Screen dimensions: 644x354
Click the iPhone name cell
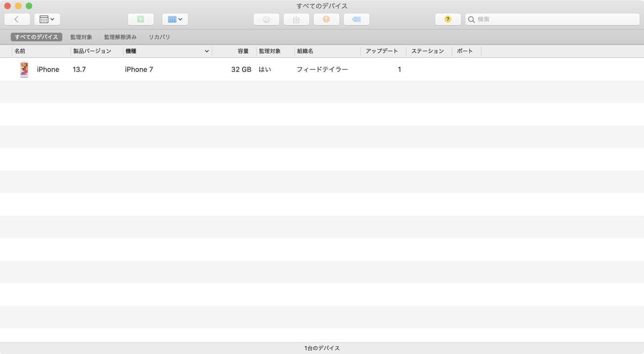click(x=48, y=70)
